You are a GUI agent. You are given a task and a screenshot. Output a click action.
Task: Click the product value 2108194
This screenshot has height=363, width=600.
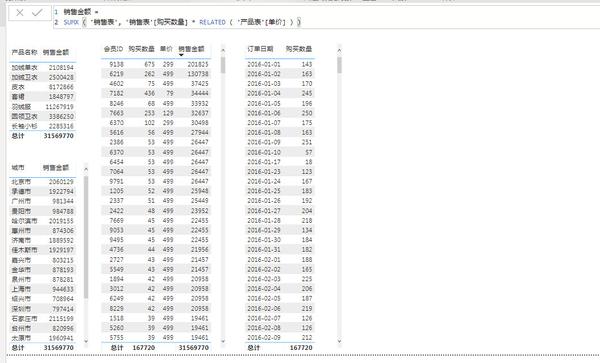[61, 68]
